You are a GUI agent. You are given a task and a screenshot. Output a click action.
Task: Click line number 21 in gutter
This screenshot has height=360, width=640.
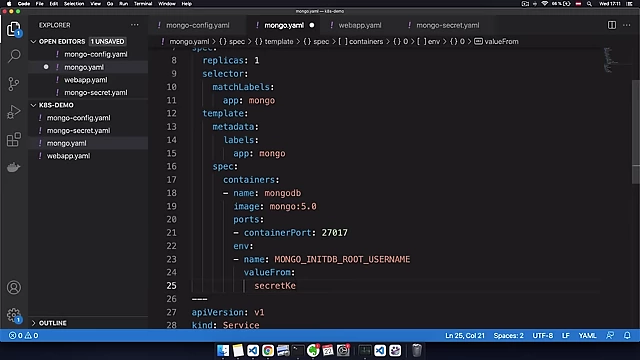171,233
